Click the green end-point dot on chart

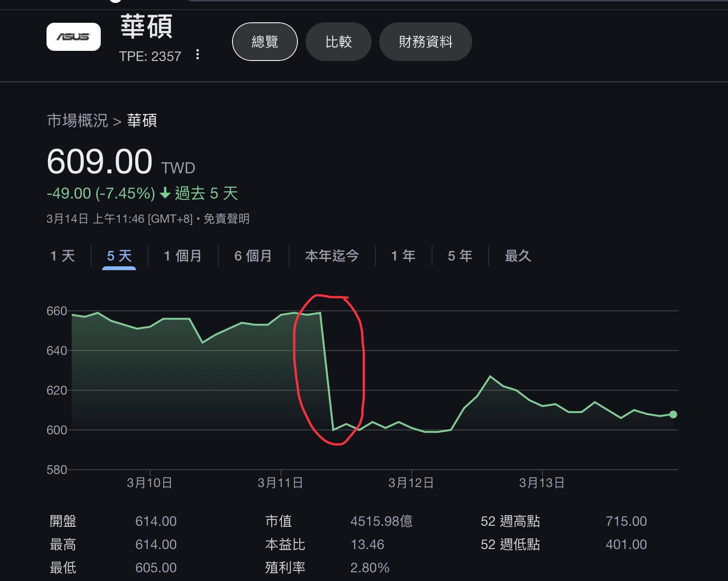tap(673, 414)
